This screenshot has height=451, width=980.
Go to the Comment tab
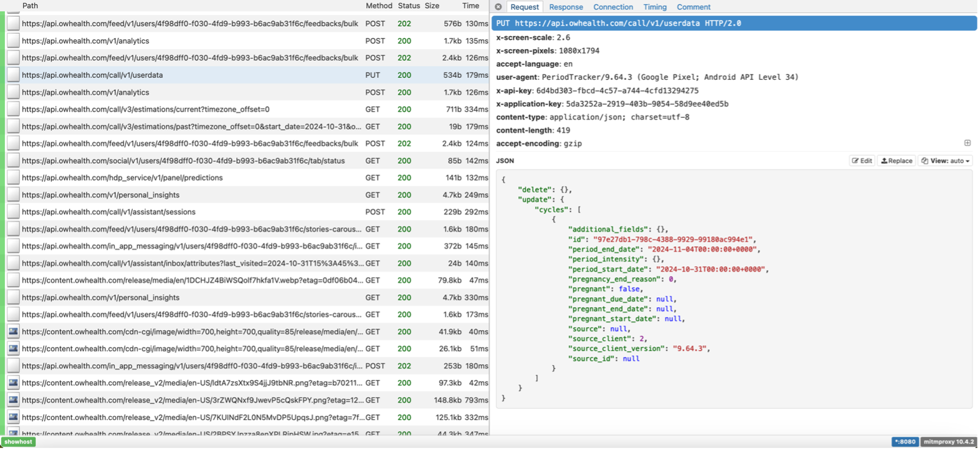coord(693,7)
